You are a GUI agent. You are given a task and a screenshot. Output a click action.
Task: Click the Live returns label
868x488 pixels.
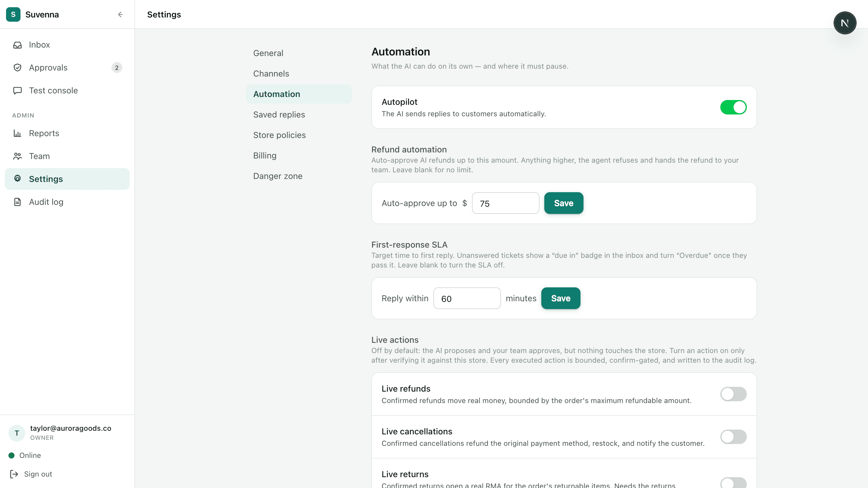tap(405, 474)
